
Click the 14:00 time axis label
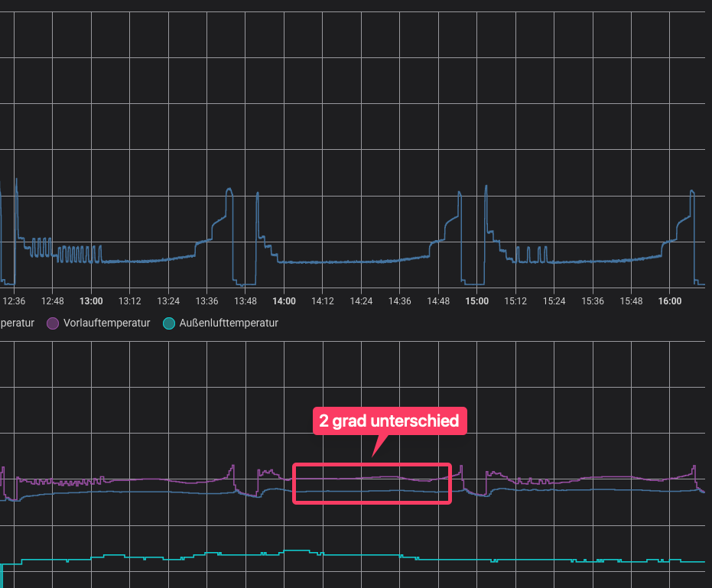(284, 301)
